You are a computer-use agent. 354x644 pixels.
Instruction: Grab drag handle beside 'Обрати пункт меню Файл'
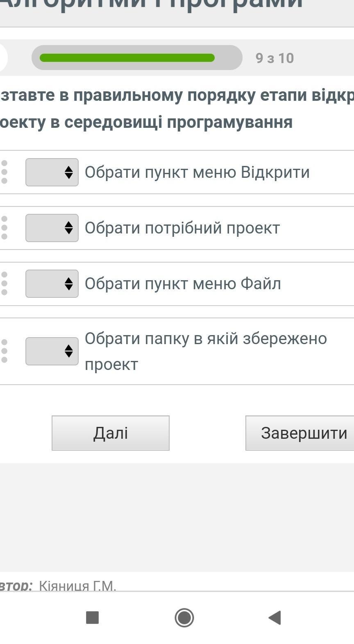coord(5,283)
